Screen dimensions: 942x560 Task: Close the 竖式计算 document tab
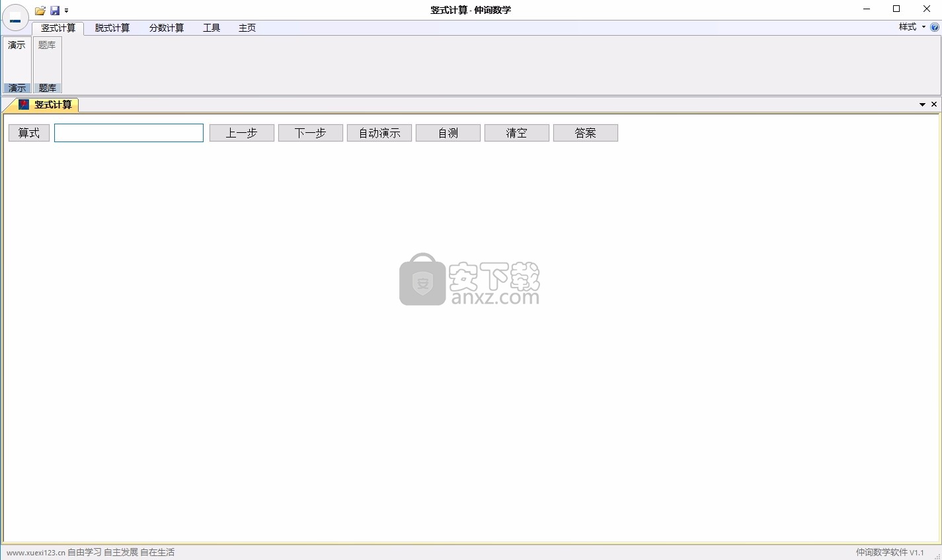pos(934,104)
